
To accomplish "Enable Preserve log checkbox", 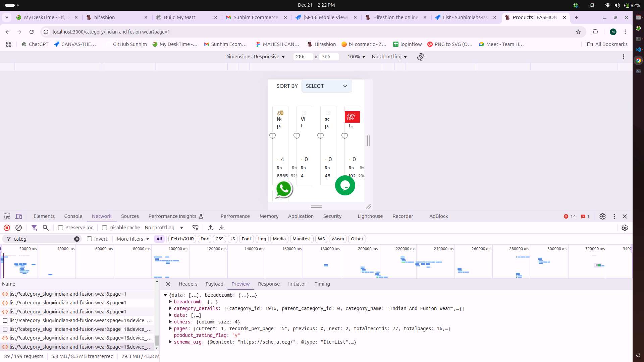I will (61, 228).
